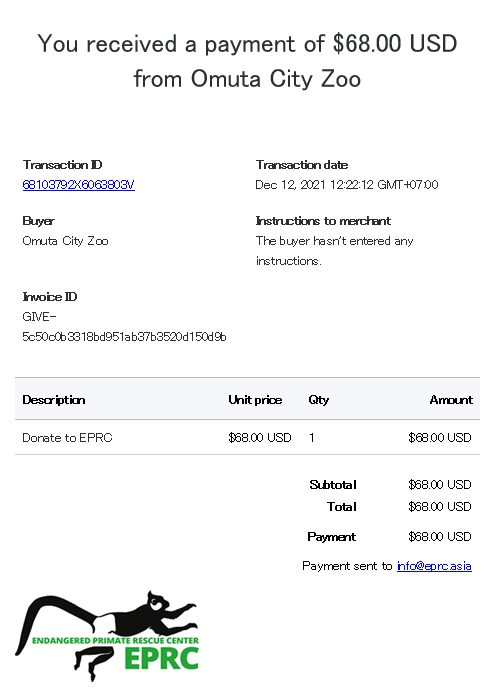The width and height of the screenshot is (495, 697).
Task: Click the Total amount value
Action: click(440, 507)
